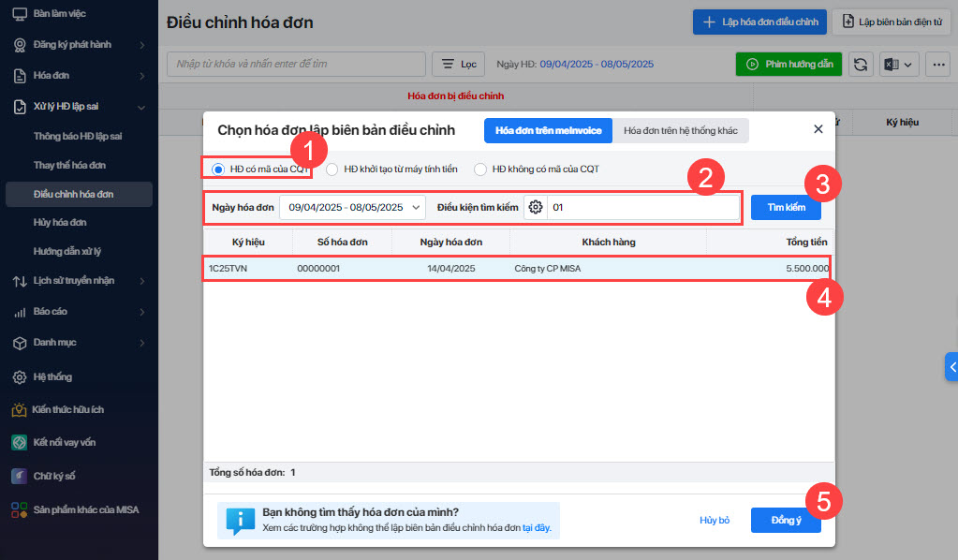The height and width of the screenshot is (560, 958).
Task: Click the filter lines icon in Lọc button
Action: (x=448, y=64)
